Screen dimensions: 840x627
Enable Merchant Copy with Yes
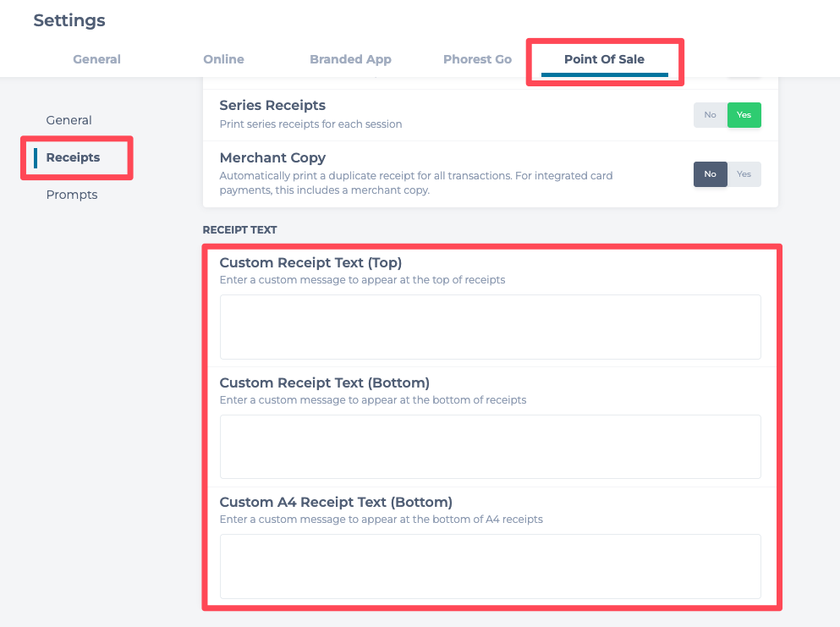[x=744, y=174]
